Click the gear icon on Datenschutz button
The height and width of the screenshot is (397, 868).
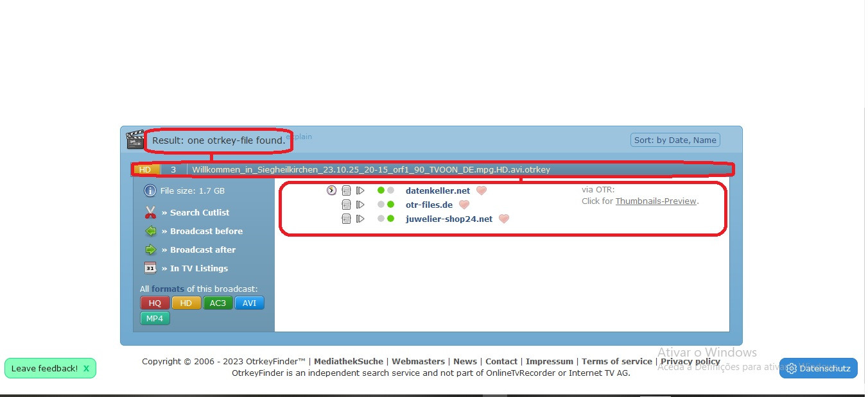click(792, 368)
